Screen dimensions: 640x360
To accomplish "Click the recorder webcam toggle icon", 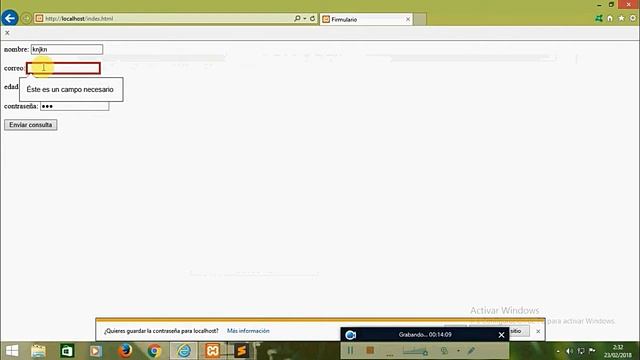I will tap(444, 351).
